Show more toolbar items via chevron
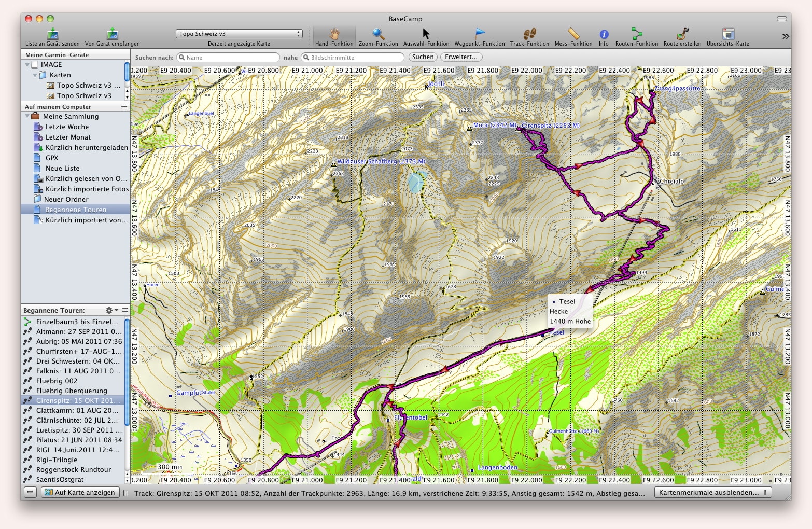Viewport: 812px width, 529px height. [786, 36]
